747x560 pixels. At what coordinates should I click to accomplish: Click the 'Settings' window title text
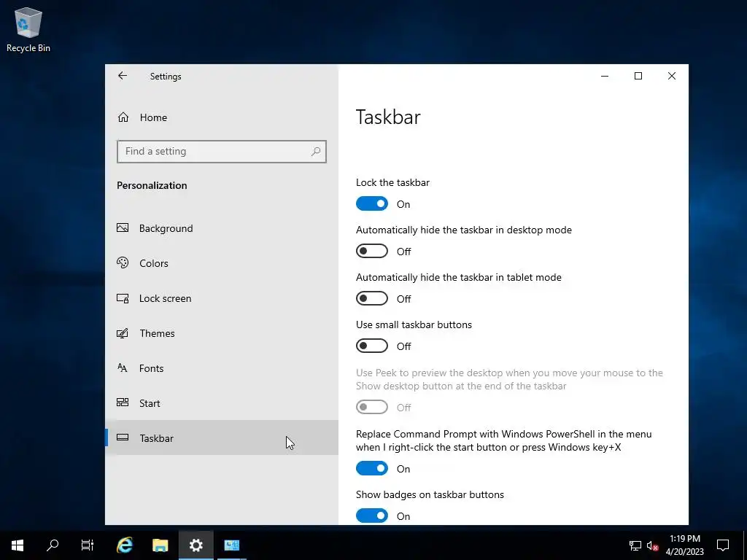tap(166, 76)
